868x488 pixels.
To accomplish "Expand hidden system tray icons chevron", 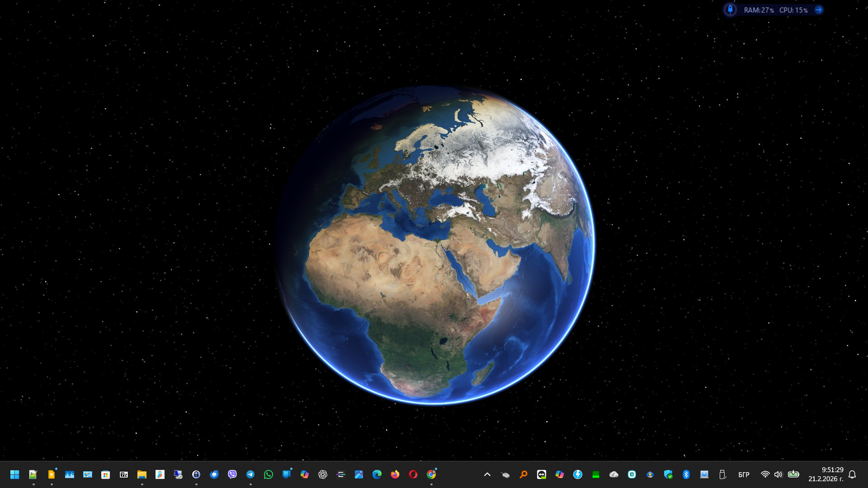I will coord(487,474).
